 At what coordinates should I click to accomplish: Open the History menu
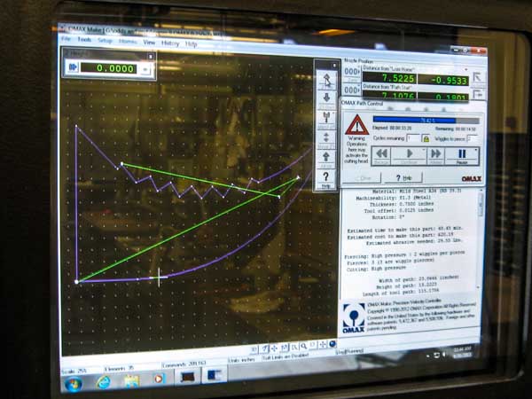pos(170,43)
